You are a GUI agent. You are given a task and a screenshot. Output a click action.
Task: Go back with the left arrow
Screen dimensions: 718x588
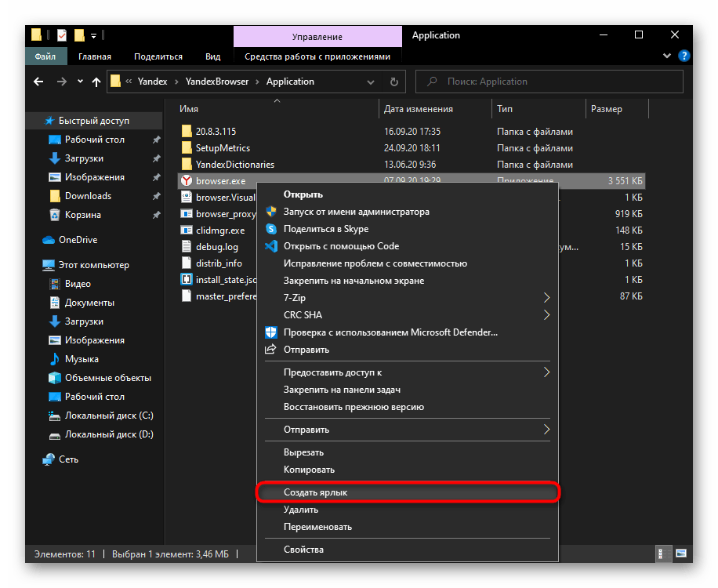click(39, 82)
